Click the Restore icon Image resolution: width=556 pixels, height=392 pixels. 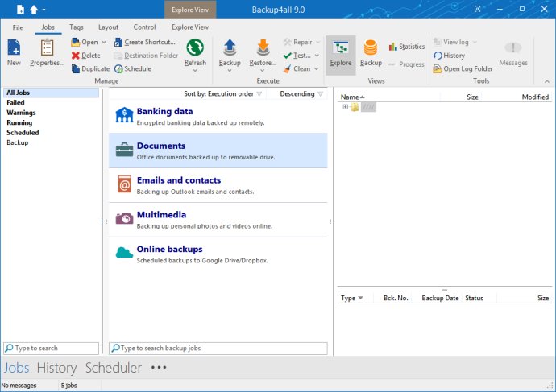[263, 47]
